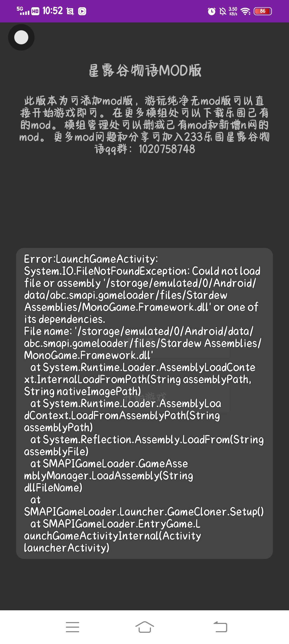Image resolution: width=289 pixels, height=644 pixels.
Task: Tap the play-circle status bar icon
Action: tap(82, 11)
